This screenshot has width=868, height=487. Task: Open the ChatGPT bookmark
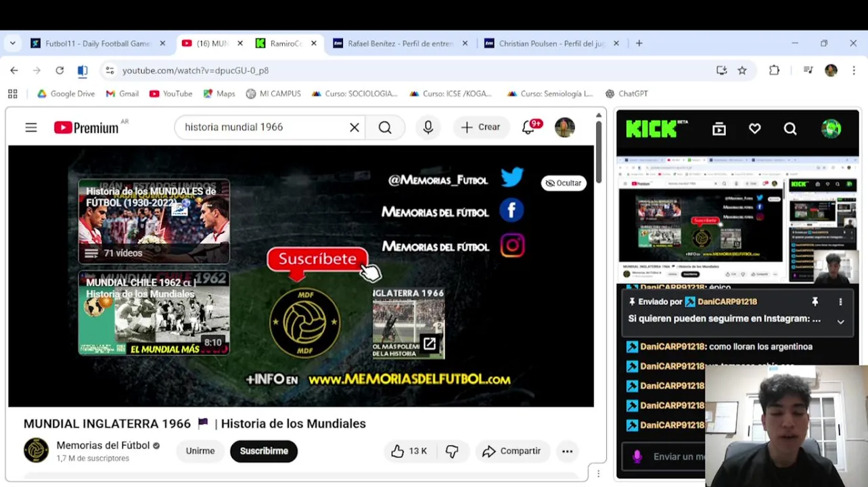[x=626, y=94]
